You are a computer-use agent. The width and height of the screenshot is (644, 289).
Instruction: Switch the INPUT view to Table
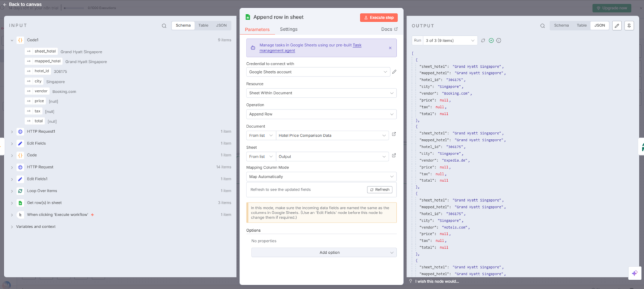(203, 26)
